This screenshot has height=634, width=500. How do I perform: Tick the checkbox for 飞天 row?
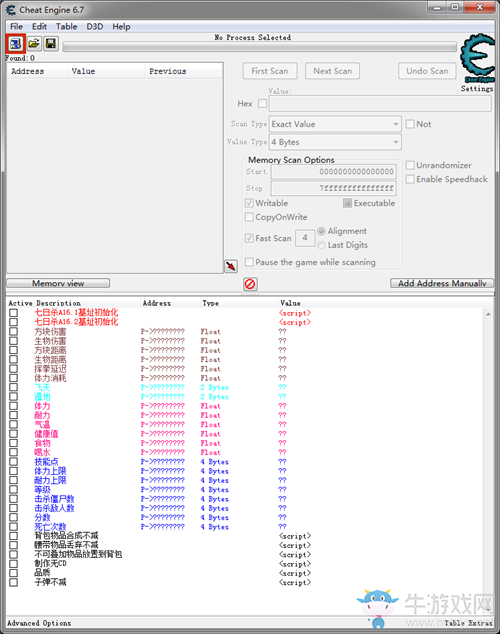(14, 387)
